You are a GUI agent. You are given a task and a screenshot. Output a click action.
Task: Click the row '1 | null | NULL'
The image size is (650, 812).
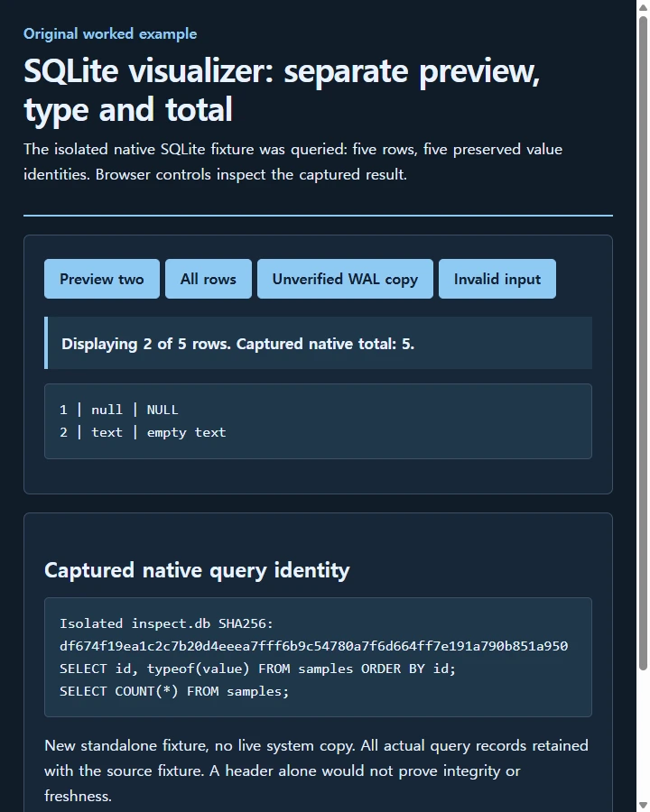point(118,410)
